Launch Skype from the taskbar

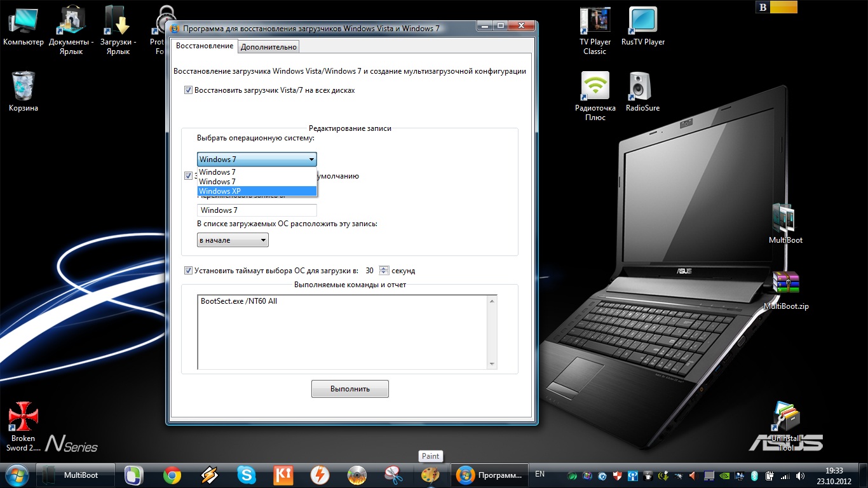tap(247, 475)
